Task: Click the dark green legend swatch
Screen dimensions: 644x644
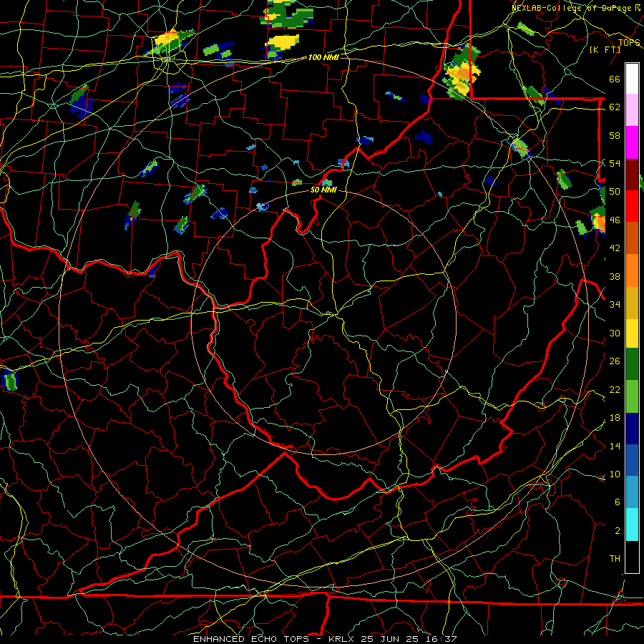Action: (x=632, y=365)
